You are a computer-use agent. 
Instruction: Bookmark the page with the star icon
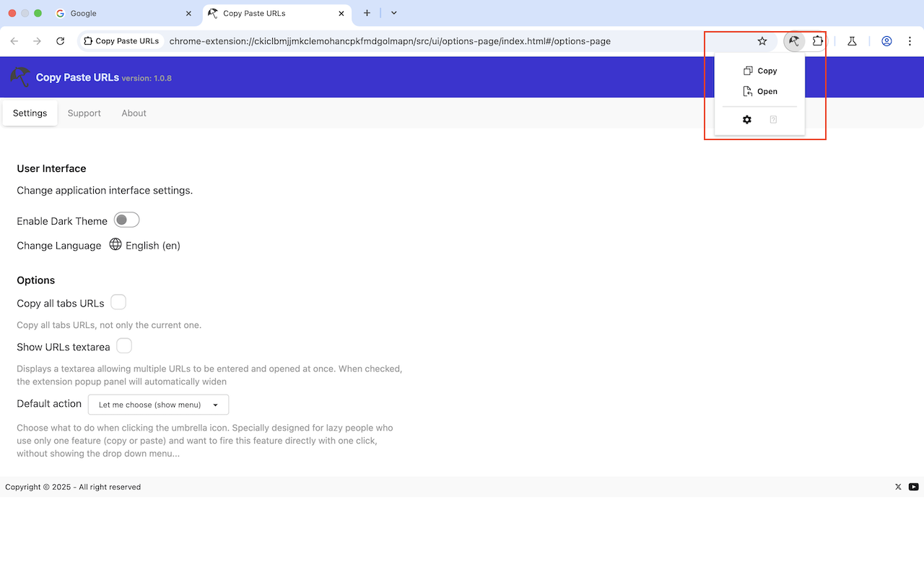tap(762, 41)
